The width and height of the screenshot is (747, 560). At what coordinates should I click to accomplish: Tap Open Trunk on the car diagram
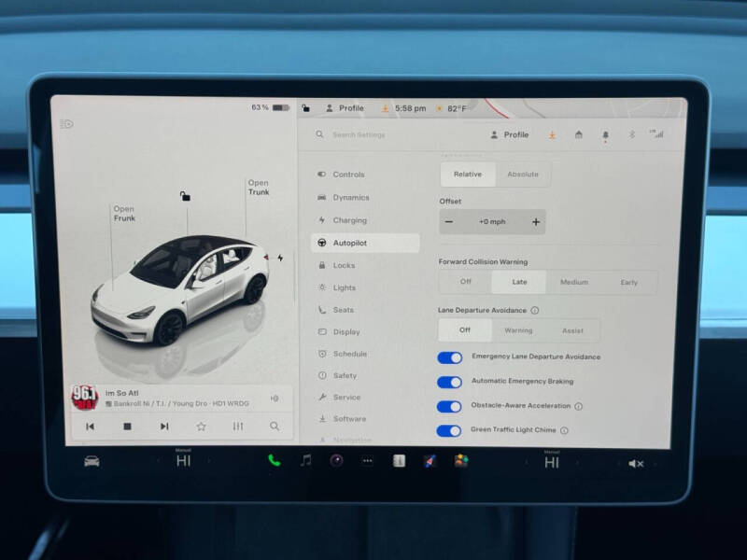point(258,187)
